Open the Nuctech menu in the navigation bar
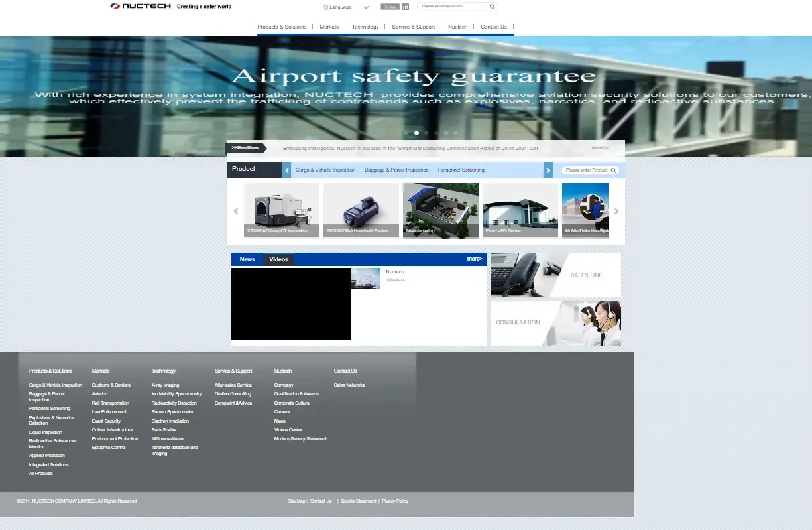The width and height of the screenshot is (812, 530). tap(457, 27)
